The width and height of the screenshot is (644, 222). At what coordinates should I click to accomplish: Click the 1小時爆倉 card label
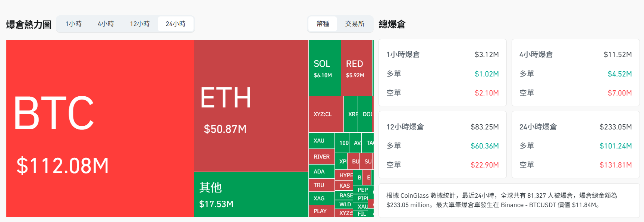[403, 54]
